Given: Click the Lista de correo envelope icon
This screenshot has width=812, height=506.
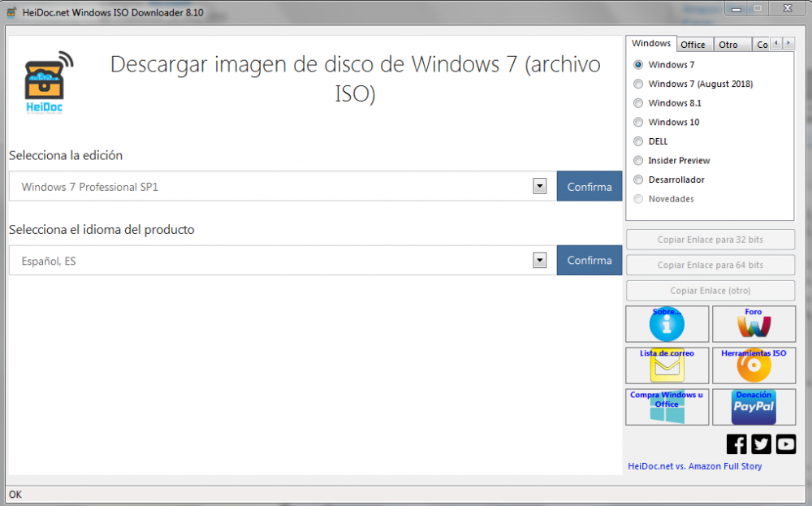Looking at the screenshot, I should pos(667,366).
